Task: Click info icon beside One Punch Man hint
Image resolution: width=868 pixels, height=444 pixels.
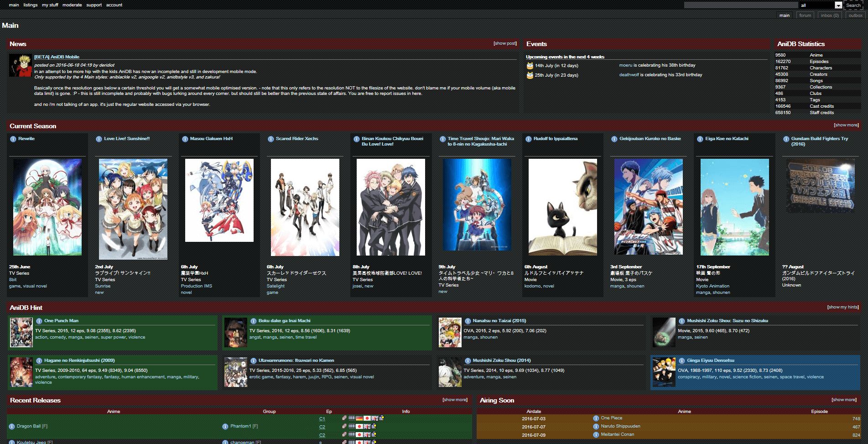Action: (39, 321)
